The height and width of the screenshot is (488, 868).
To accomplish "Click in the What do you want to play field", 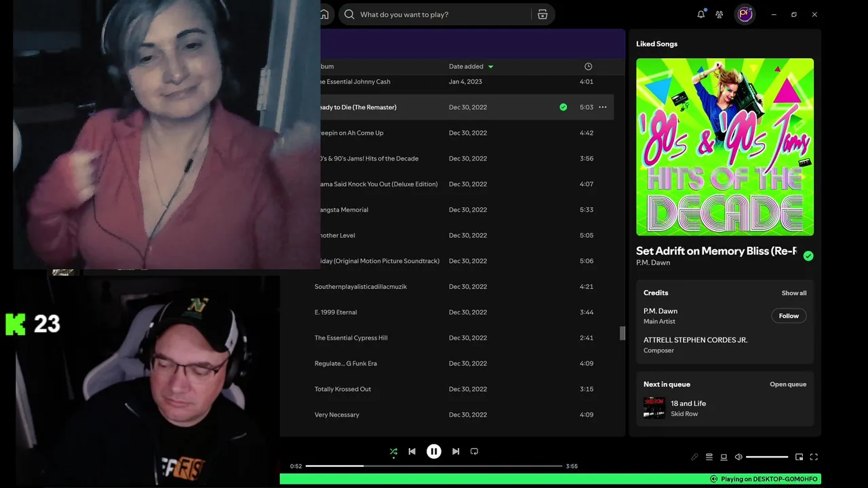I will 444,14.
